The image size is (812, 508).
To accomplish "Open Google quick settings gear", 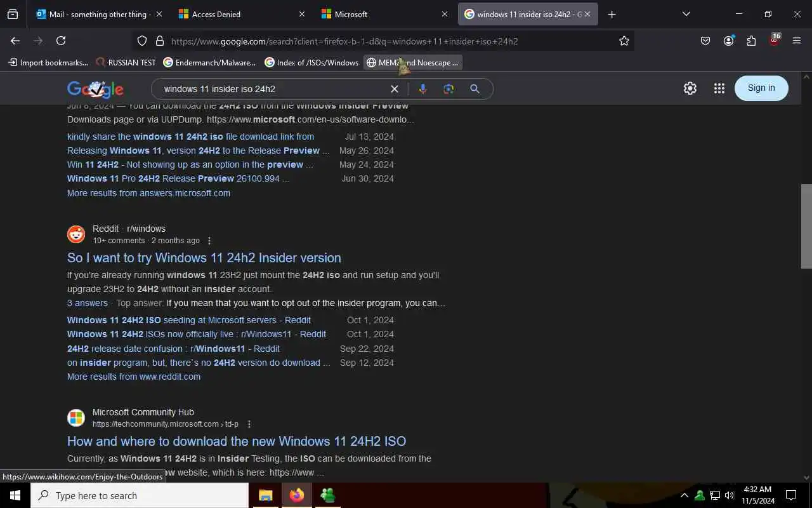I will (x=690, y=88).
